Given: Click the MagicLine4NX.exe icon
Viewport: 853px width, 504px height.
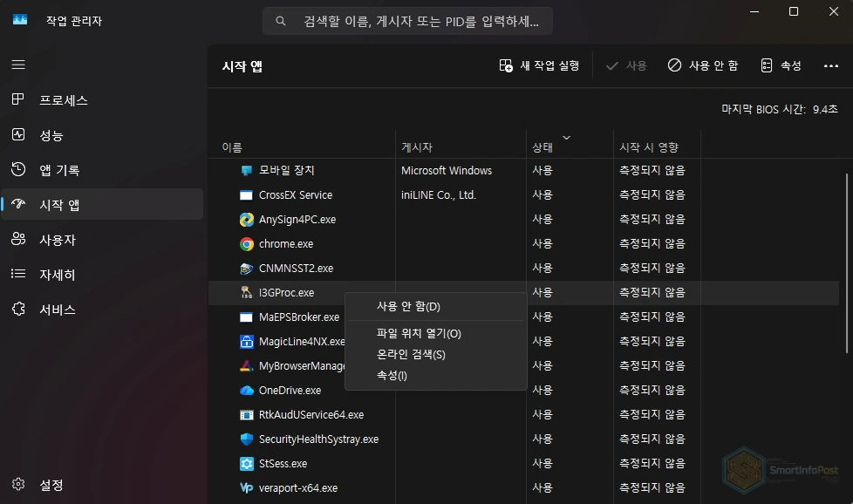Looking at the screenshot, I should coord(247,342).
